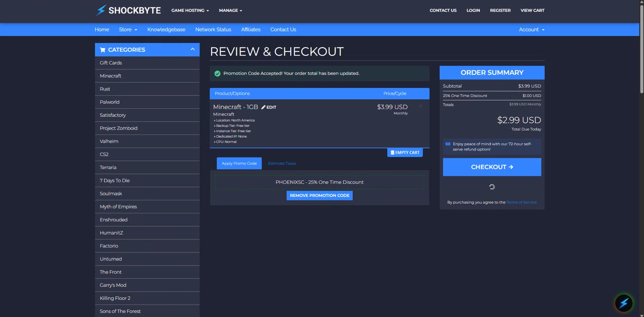Select Killing Floor 2 category
Image resolution: width=644 pixels, height=317 pixels.
click(x=147, y=298)
